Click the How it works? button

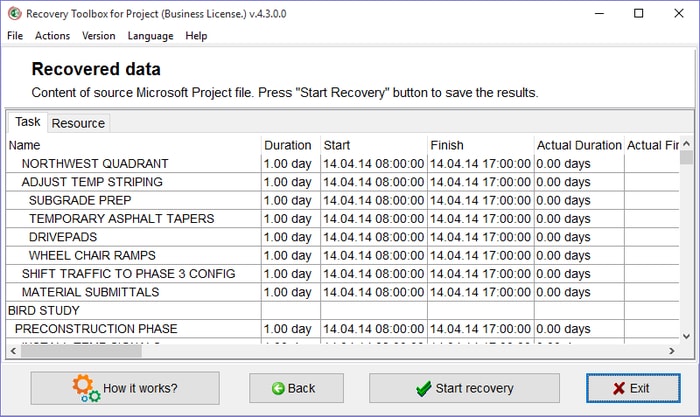(125, 388)
